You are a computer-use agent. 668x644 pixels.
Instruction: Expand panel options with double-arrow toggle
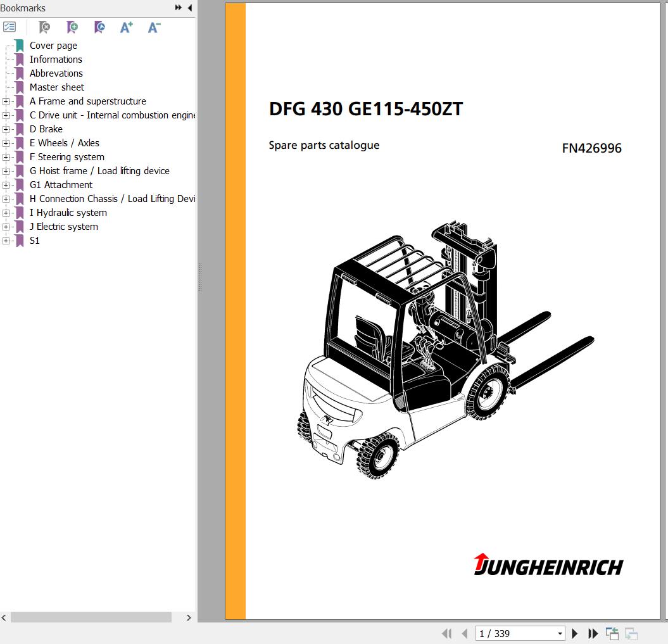179,8
